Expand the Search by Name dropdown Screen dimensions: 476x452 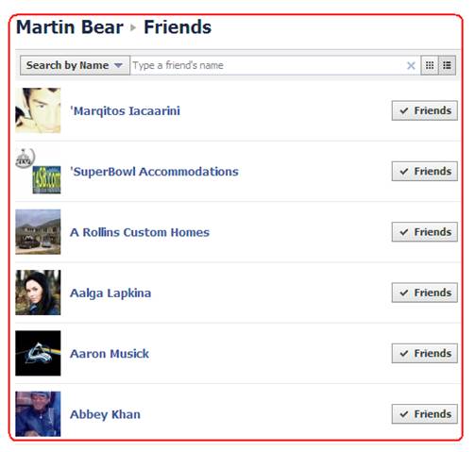tap(76, 66)
